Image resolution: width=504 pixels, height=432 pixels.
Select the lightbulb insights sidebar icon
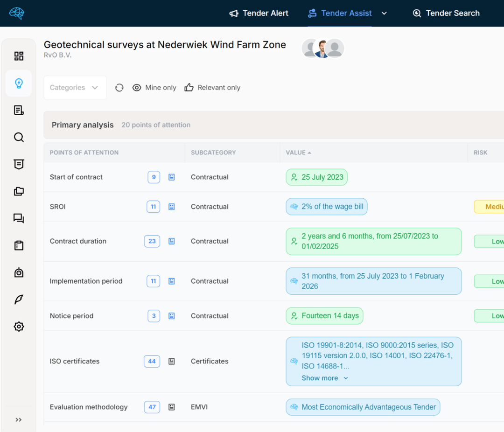click(19, 84)
